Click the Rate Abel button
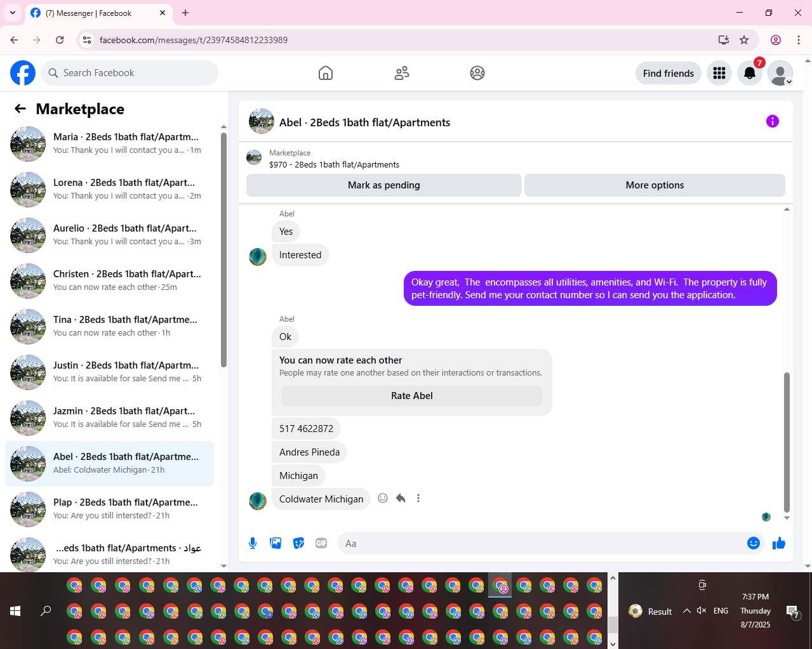Image resolution: width=812 pixels, height=649 pixels. click(x=412, y=396)
